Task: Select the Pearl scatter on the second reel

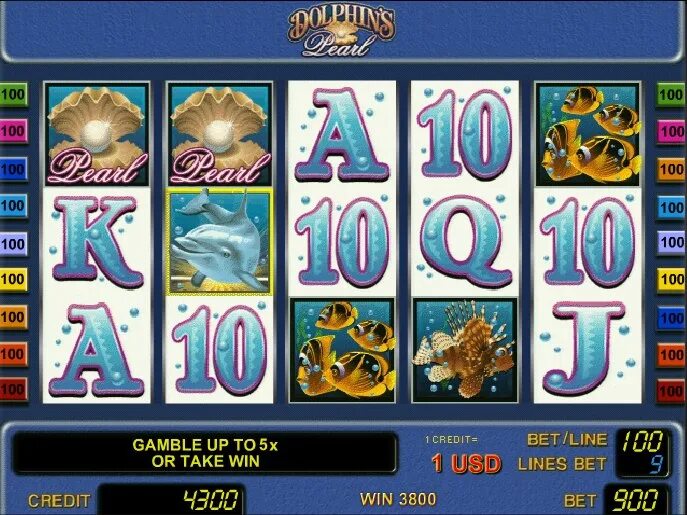Action: click(x=220, y=134)
